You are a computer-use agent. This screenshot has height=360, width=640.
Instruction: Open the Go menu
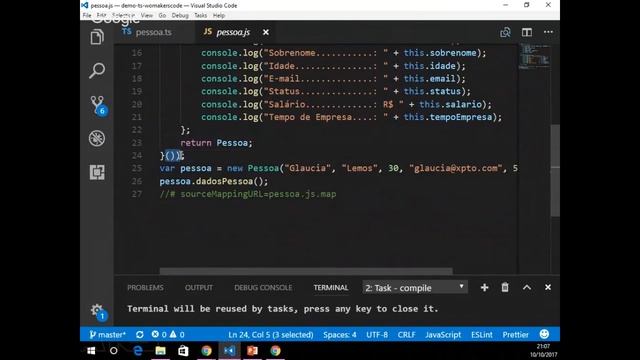(x=162, y=16)
